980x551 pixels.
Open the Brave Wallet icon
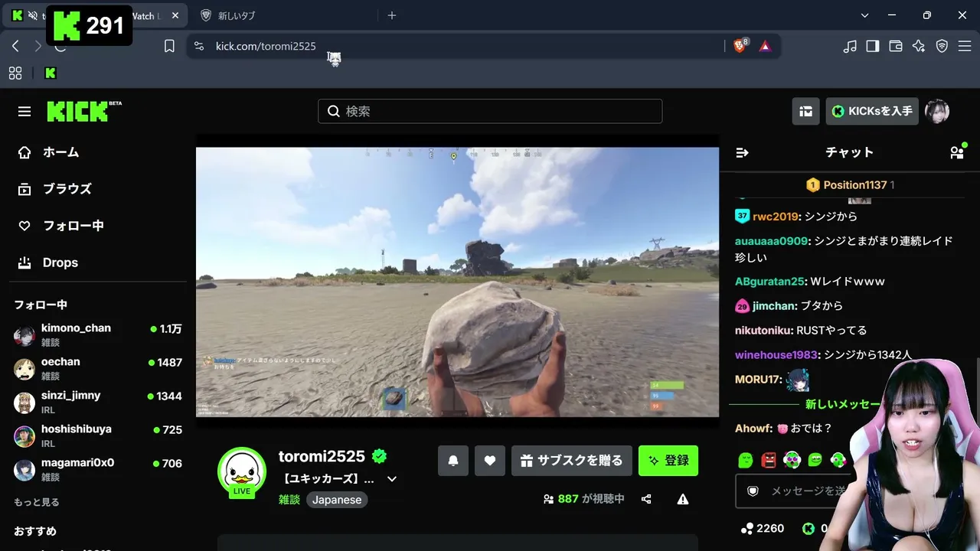pyautogui.click(x=895, y=46)
